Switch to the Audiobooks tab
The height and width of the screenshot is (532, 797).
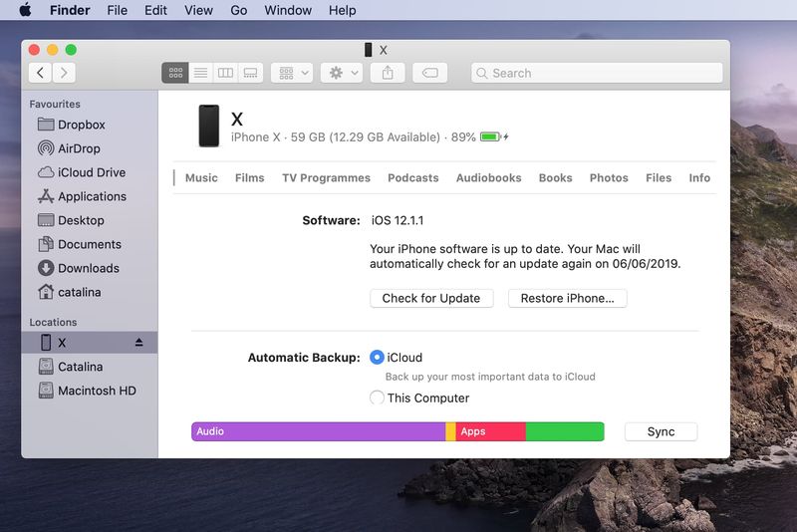point(488,178)
